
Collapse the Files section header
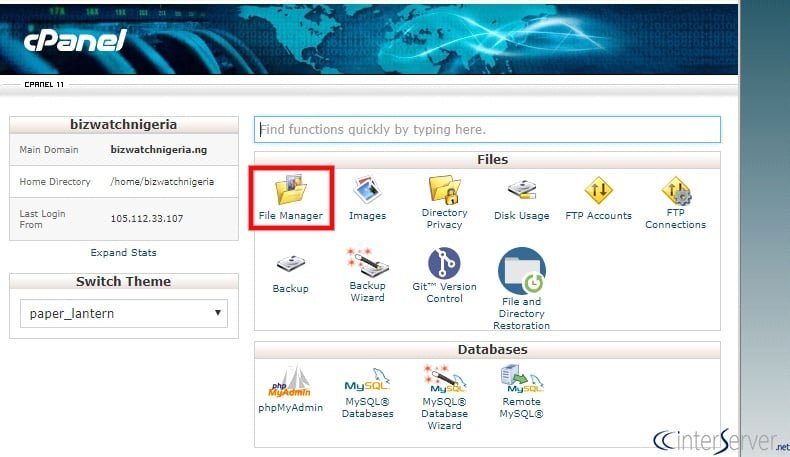(486, 160)
